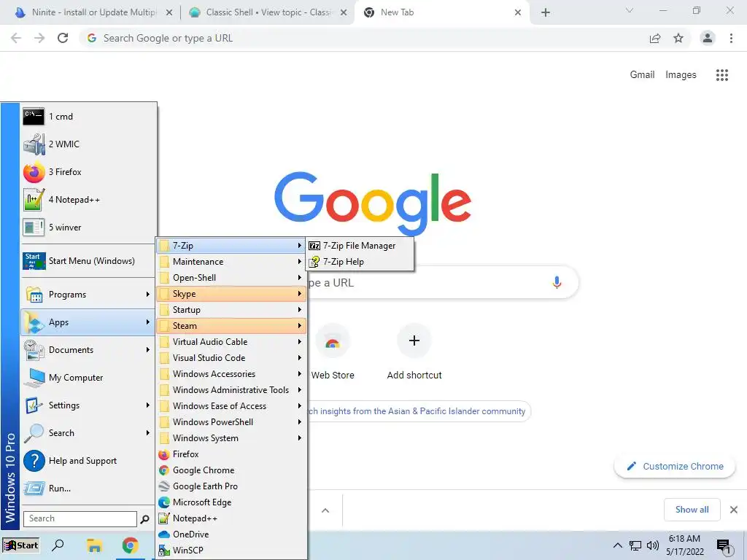
Task: Open the Chrome profile avatar icon
Action: (708, 38)
